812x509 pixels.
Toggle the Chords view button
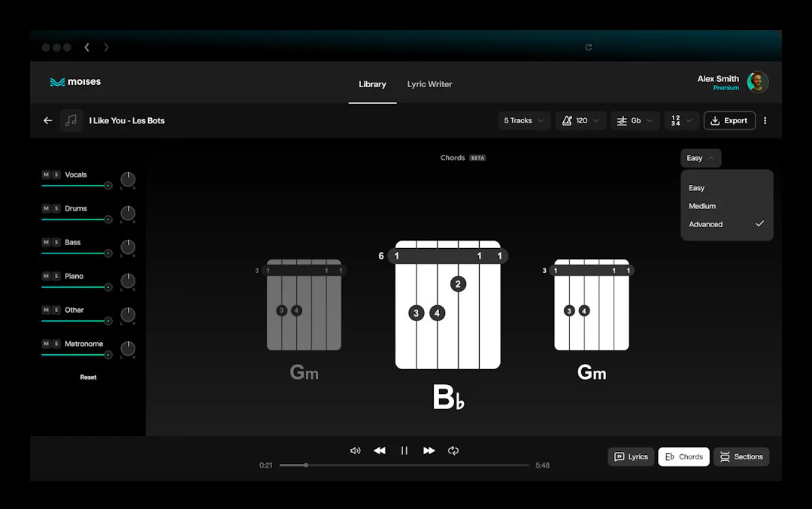click(x=683, y=456)
